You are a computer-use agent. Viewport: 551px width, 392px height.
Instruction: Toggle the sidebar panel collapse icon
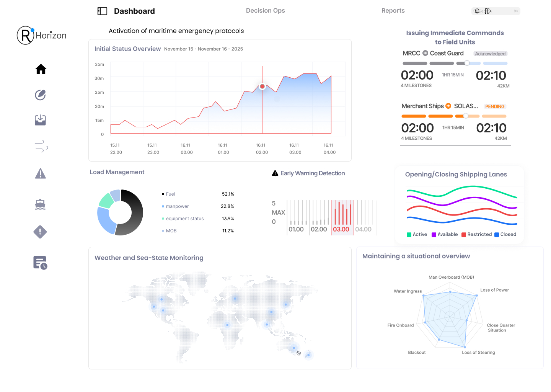coord(102,11)
